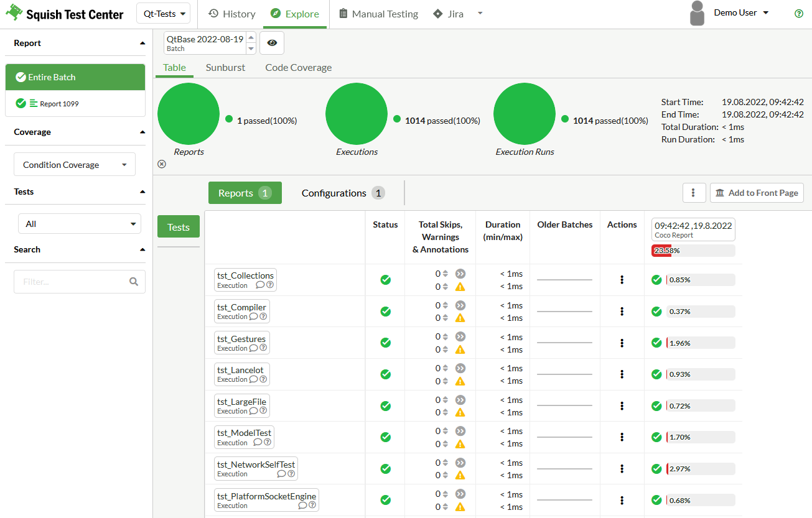Click the search magnifier icon in filter
The width and height of the screenshot is (812, 518).
[134, 282]
